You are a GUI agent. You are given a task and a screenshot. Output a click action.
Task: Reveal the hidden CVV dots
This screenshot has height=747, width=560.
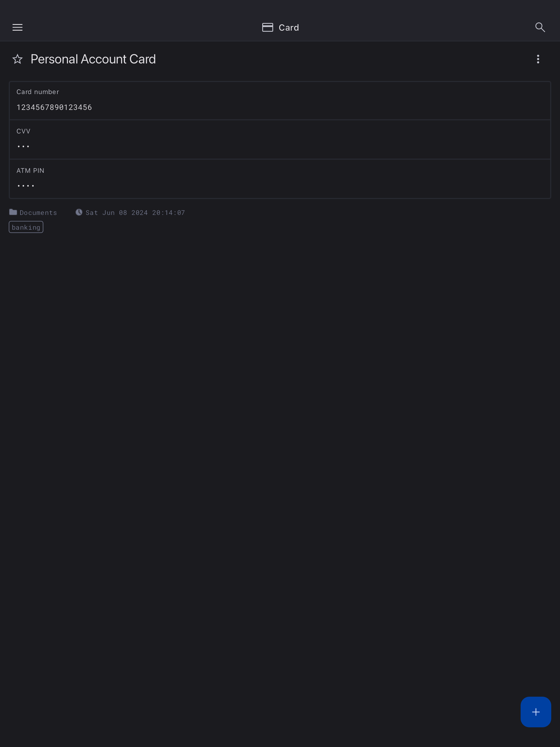pos(23,147)
